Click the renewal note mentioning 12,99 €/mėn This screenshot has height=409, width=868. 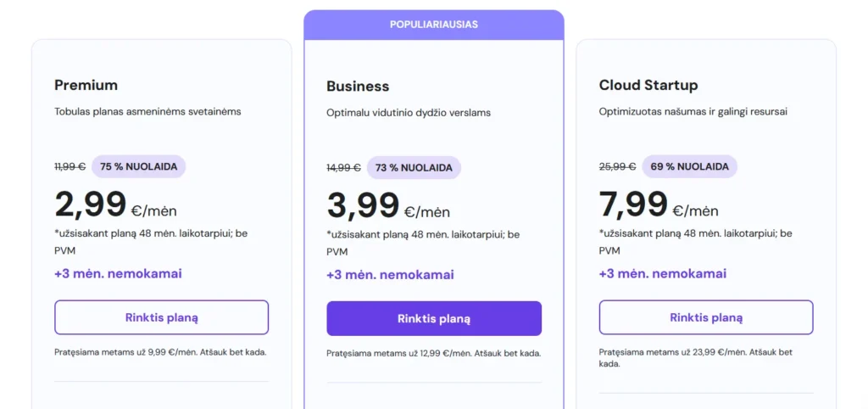coord(433,353)
